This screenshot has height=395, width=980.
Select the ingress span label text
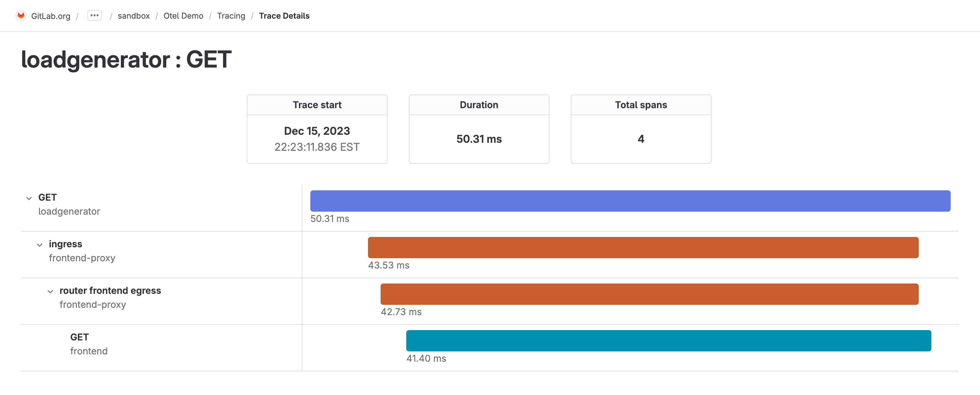[66, 244]
